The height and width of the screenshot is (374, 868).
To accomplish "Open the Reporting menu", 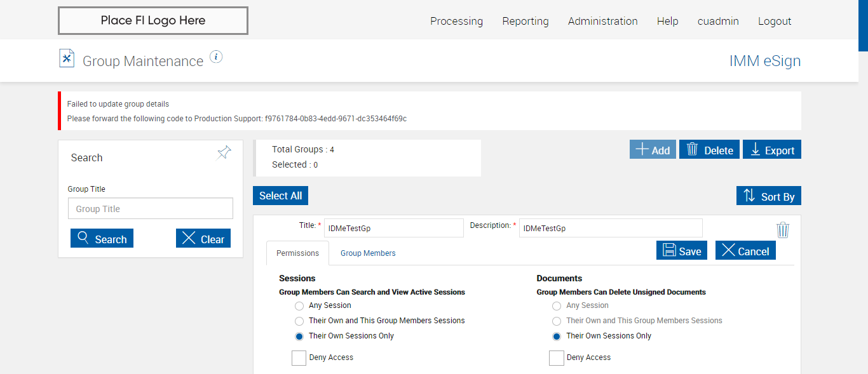I will 525,21.
